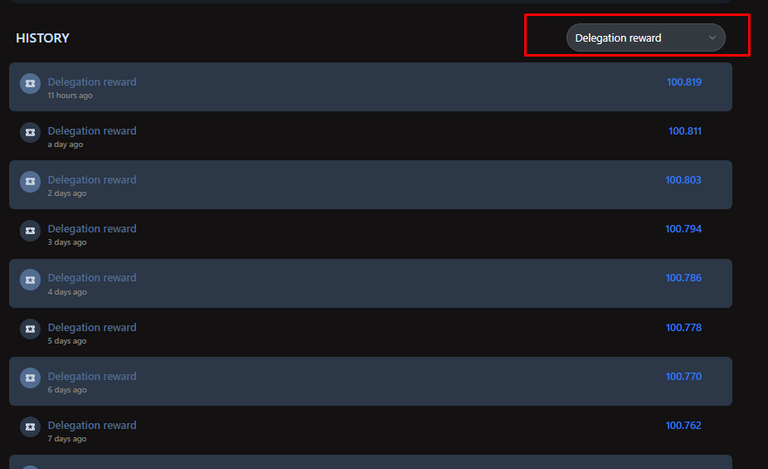Select the 100.803 reward amount
This screenshot has width=768, height=469.
click(683, 180)
